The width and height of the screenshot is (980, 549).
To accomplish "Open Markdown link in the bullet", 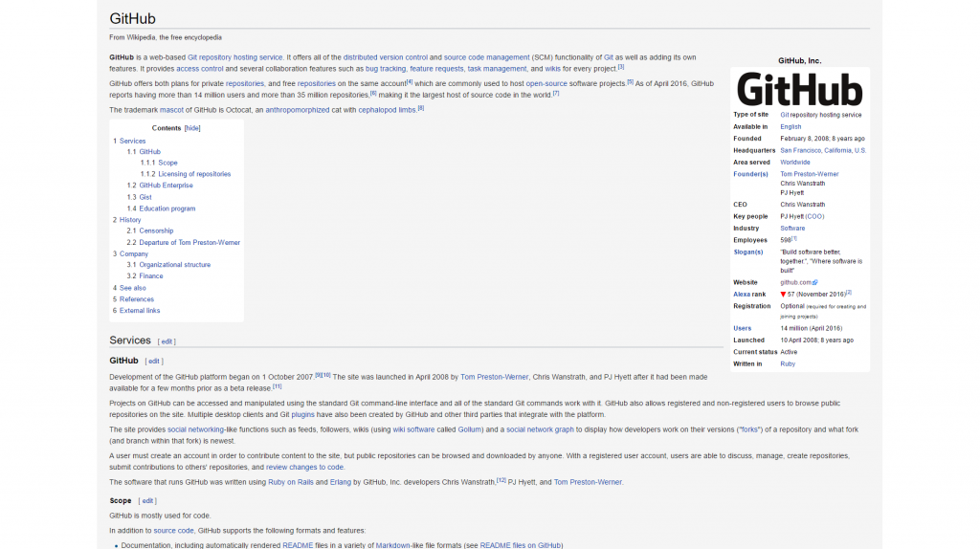I will [392, 545].
